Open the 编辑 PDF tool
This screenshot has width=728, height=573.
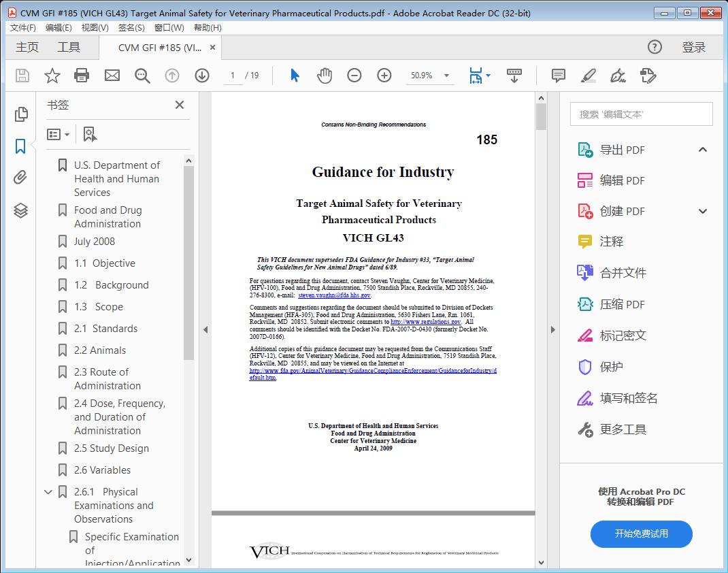[x=611, y=180]
